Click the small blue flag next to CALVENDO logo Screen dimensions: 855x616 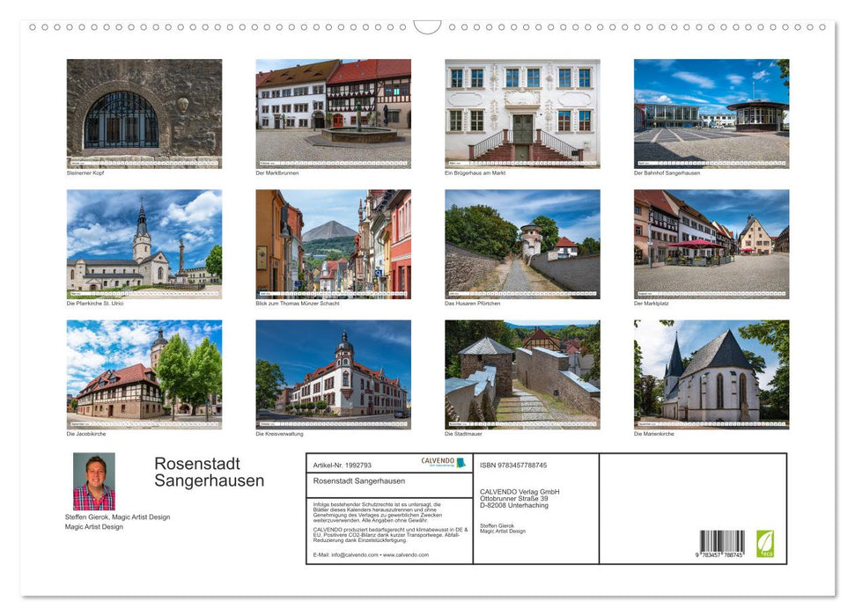click(x=461, y=463)
